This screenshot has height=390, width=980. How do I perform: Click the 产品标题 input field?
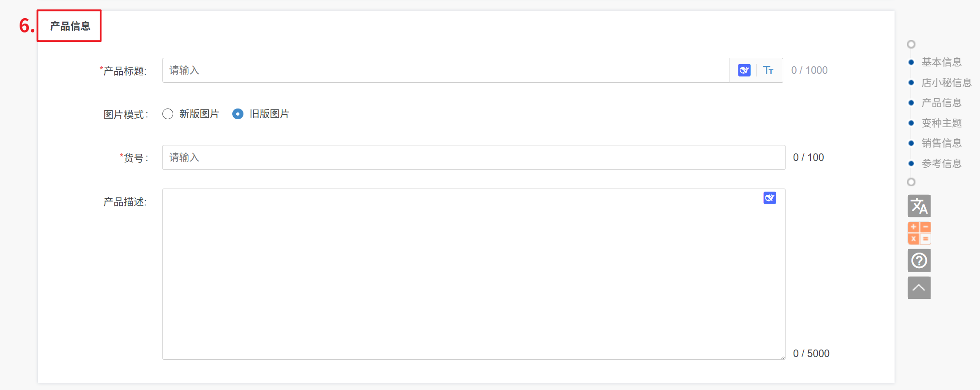point(445,70)
